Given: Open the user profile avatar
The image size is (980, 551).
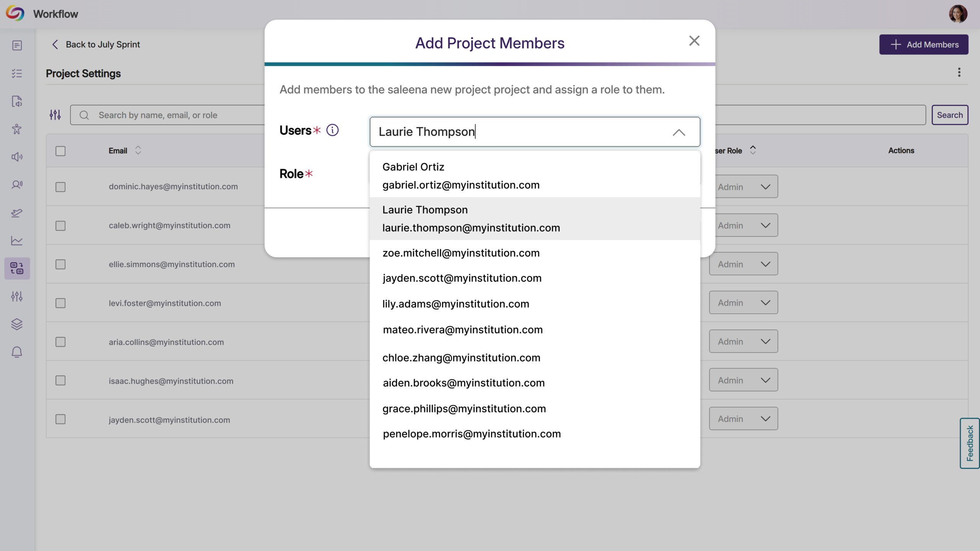Looking at the screenshot, I should [958, 14].
